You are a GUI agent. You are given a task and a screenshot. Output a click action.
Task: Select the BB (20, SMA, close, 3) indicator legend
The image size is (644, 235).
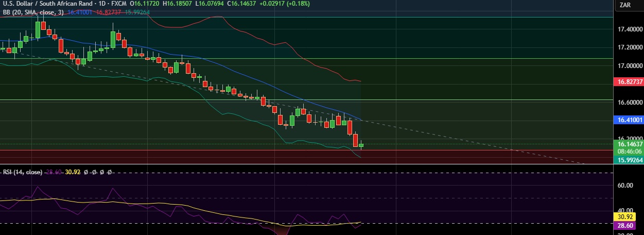click(32, 12)
